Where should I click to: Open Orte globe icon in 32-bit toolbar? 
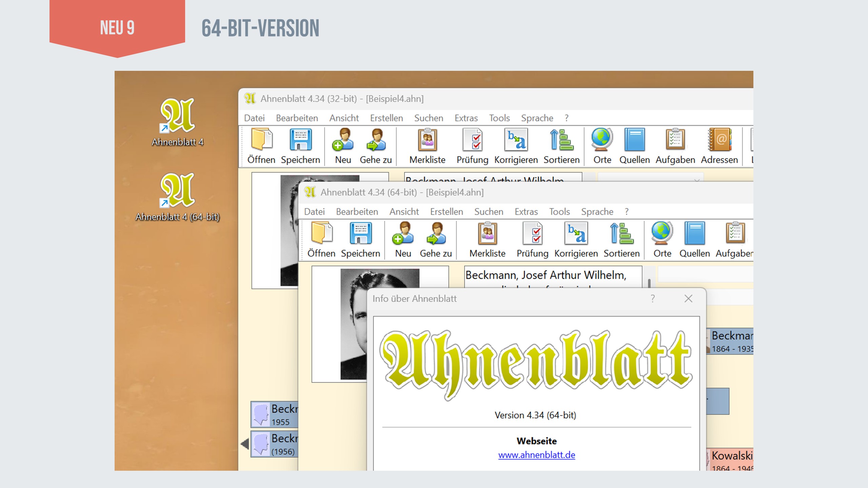pyautogui.click(x=602, y=140)
